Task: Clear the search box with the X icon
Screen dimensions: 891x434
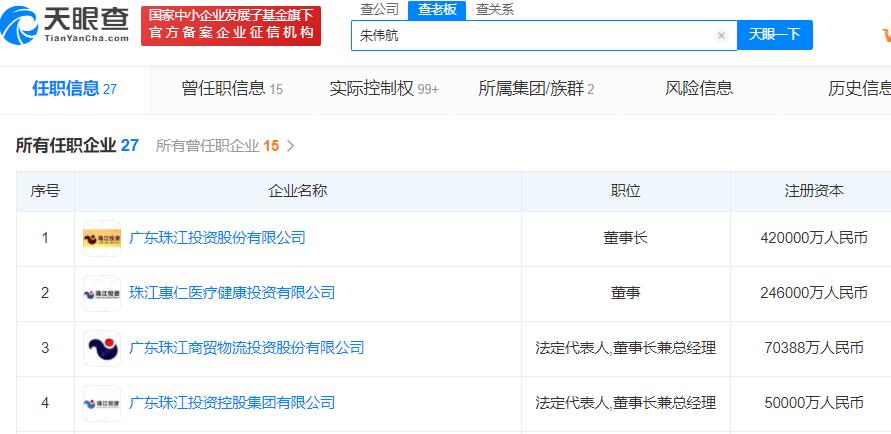Action: tap(721, 36)
